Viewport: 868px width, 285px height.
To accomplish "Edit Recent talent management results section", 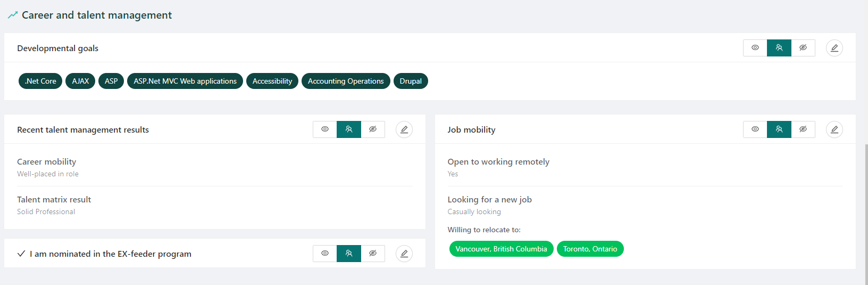I will pos(404,129).
